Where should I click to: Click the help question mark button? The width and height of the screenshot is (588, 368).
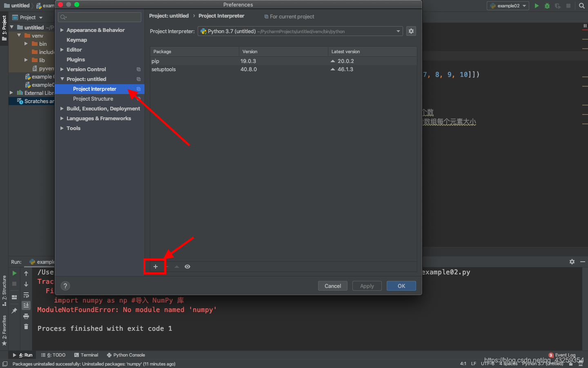[x=65, y=286]
